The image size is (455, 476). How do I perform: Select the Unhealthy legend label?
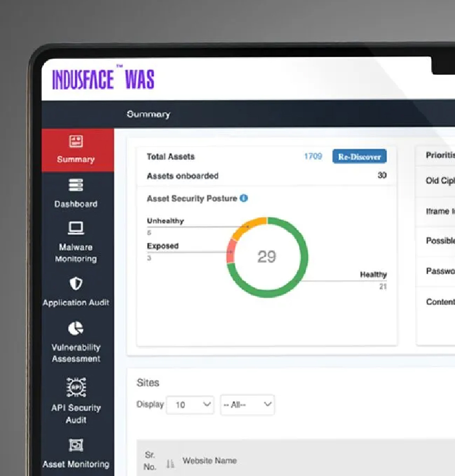(165, 220)
